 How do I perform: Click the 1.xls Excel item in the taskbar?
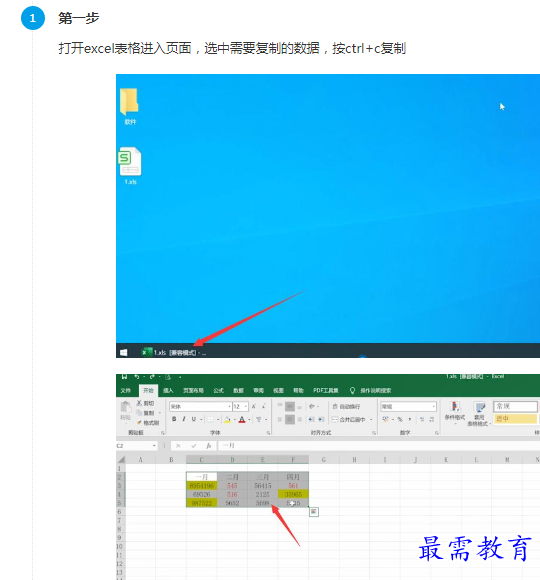point(174,353)
